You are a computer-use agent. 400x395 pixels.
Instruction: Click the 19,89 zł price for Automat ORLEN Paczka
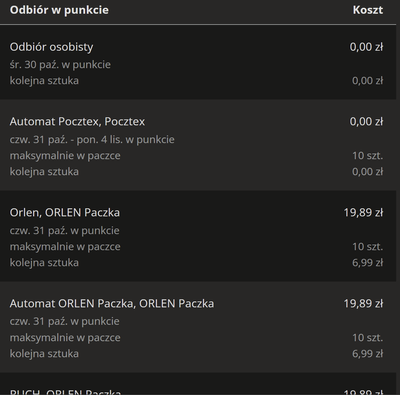click(x=363, y=304)
